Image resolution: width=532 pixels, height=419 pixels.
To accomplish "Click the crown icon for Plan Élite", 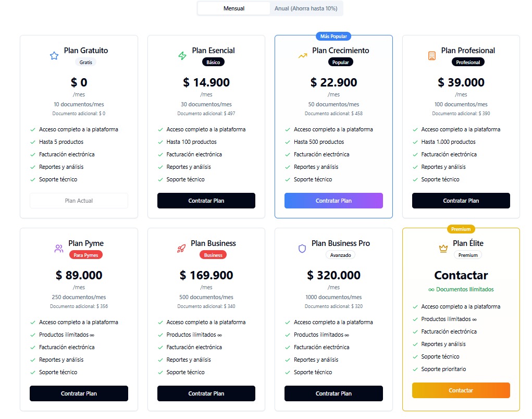I will [443, 249].
